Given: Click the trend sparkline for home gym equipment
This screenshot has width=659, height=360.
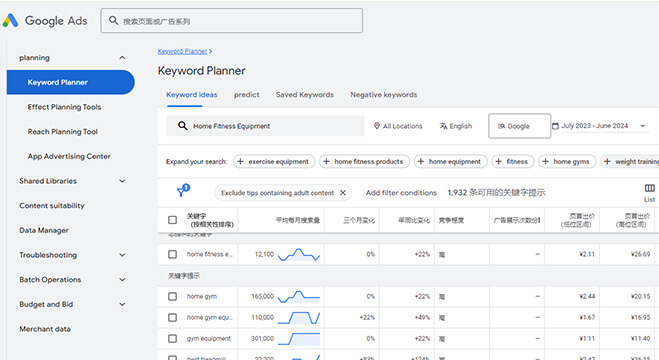Looking at the screenshot, I should pos(299,318).
